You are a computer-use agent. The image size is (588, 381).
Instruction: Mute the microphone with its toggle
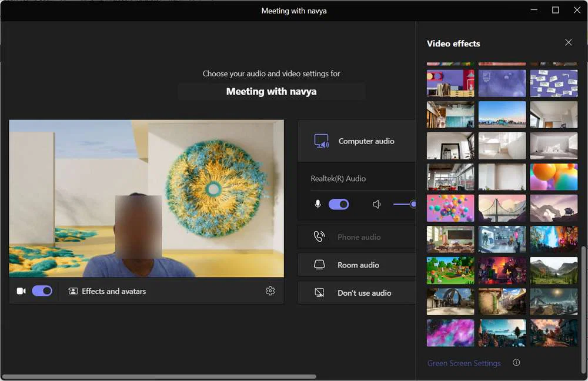[x=339, y=204]
